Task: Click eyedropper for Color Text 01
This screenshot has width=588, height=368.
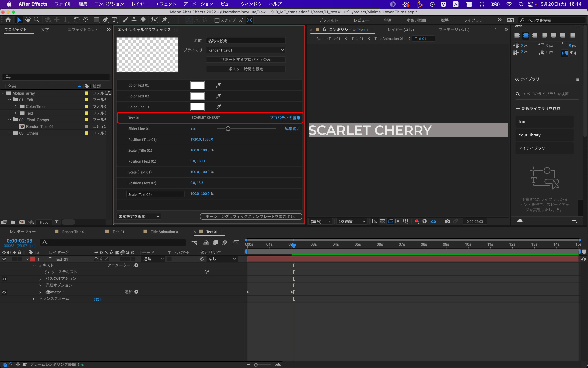Action: (x=218, y=85)
